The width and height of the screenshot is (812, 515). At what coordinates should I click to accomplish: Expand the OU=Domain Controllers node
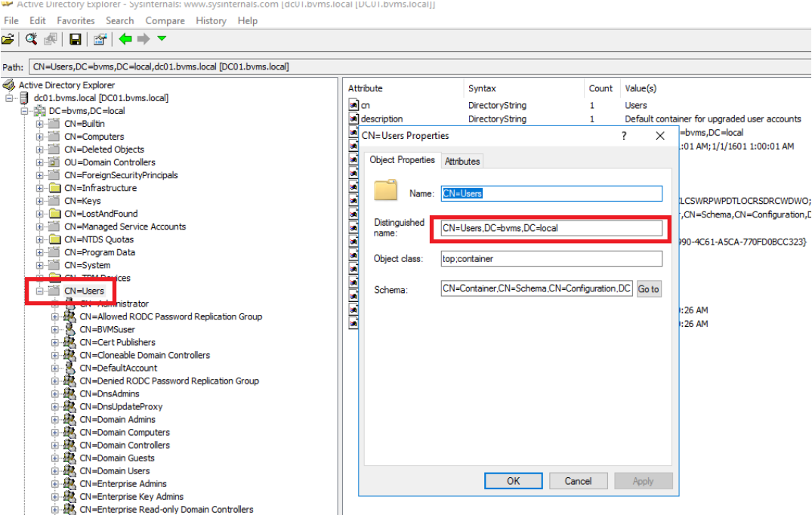point(40,162)
